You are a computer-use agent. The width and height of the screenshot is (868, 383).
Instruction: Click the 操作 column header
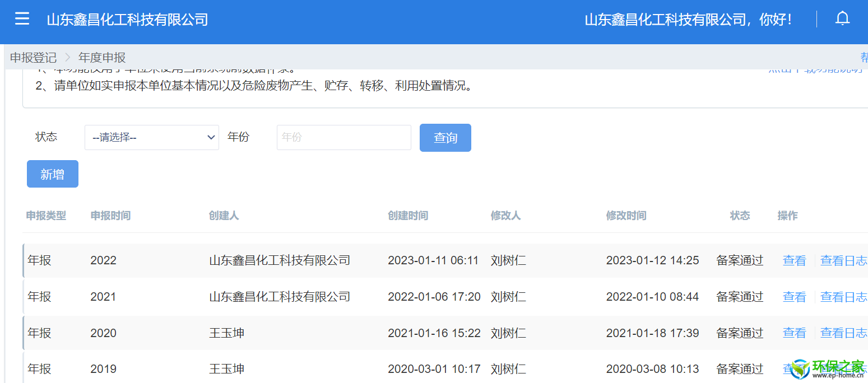point(788,216)
